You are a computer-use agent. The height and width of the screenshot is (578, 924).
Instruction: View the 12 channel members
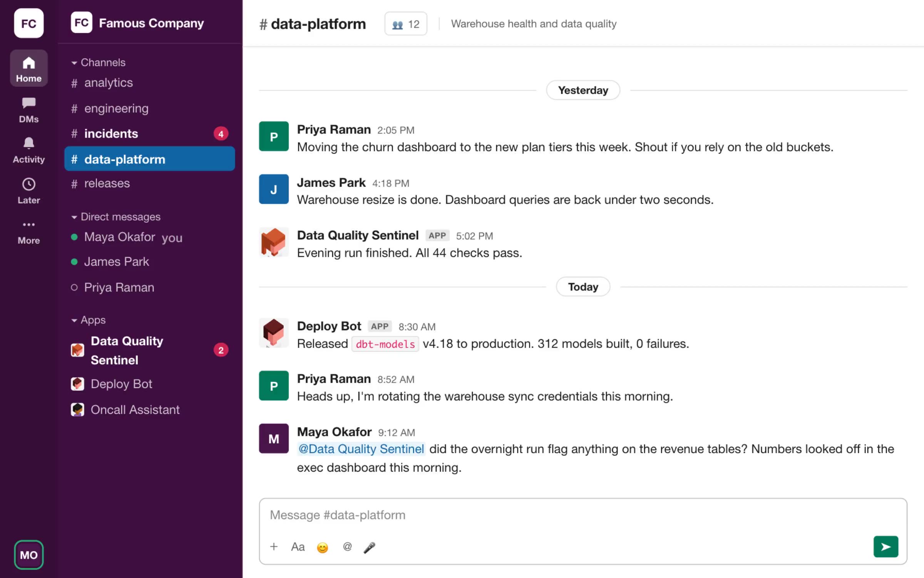(406, 24)
